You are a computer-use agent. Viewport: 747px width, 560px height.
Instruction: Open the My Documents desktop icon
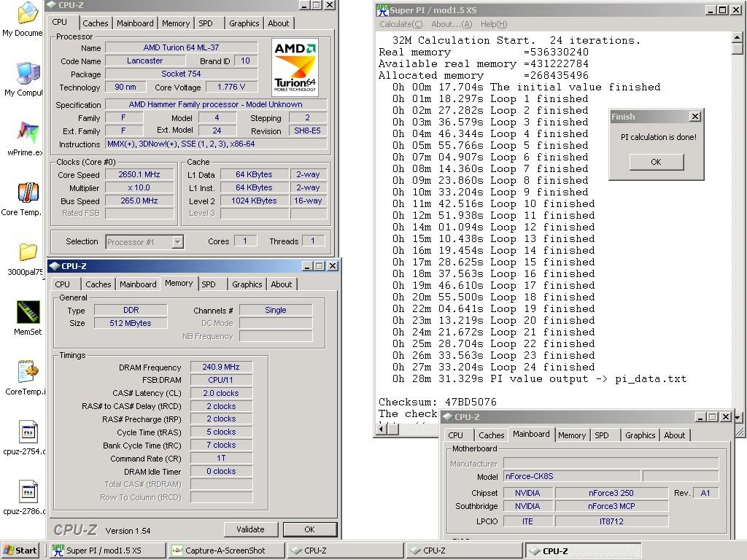tap(28, 13)
